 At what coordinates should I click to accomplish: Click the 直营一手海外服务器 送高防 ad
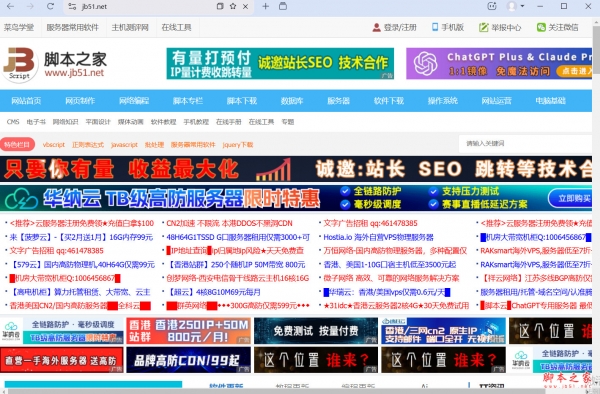point(62,360)
